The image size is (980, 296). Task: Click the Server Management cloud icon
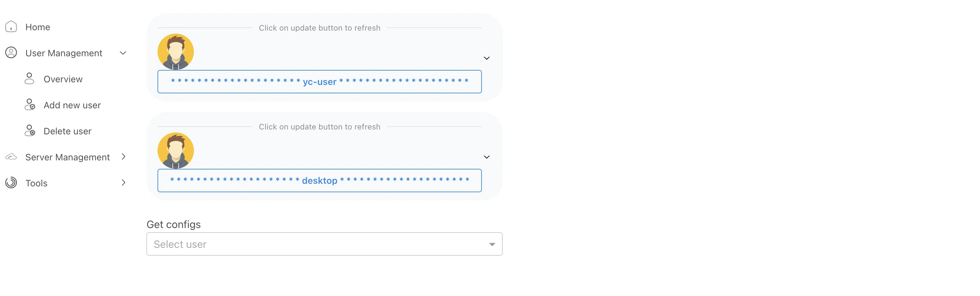[11, 157]
